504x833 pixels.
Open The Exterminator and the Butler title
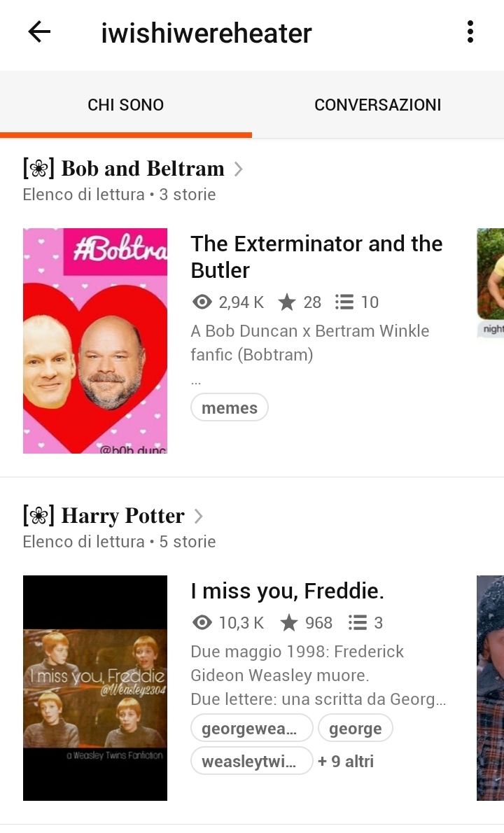pos(316,257)
